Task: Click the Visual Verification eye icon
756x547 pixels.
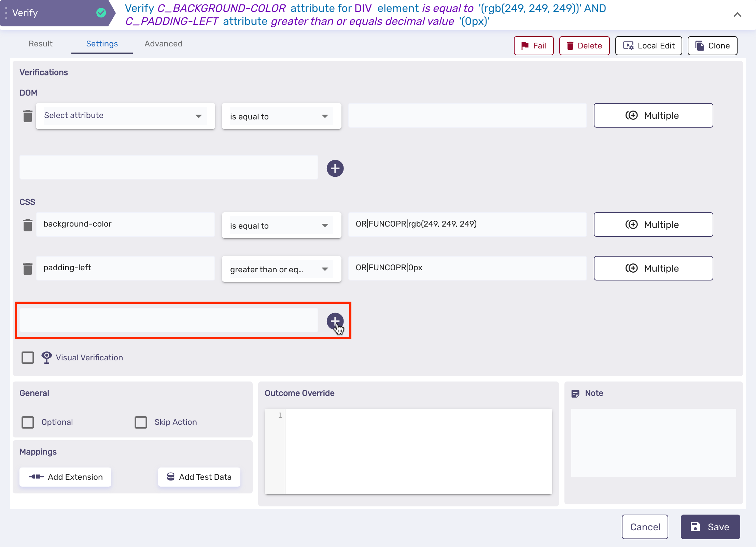Action: [x=46, y=357]
